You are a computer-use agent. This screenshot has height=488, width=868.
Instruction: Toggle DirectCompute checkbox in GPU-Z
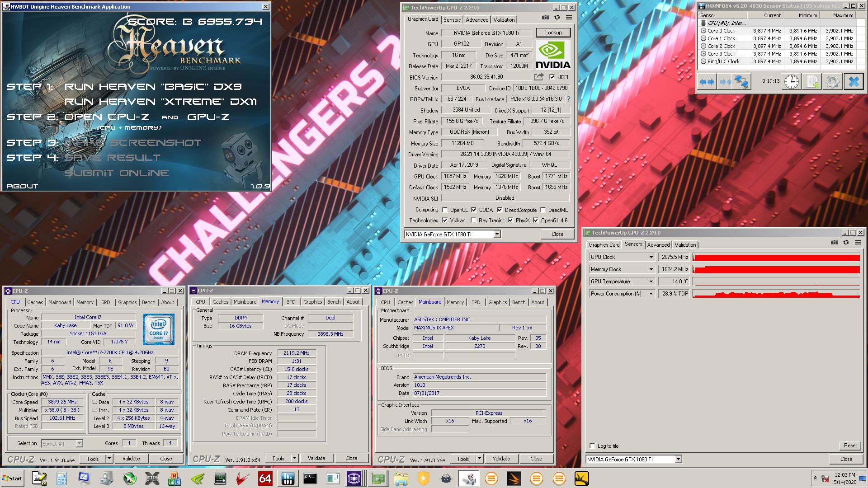click(x=500, y=210)
